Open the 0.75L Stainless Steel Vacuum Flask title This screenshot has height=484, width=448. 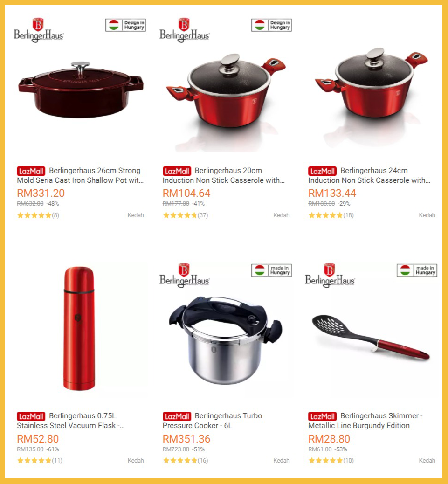point(71,421)
